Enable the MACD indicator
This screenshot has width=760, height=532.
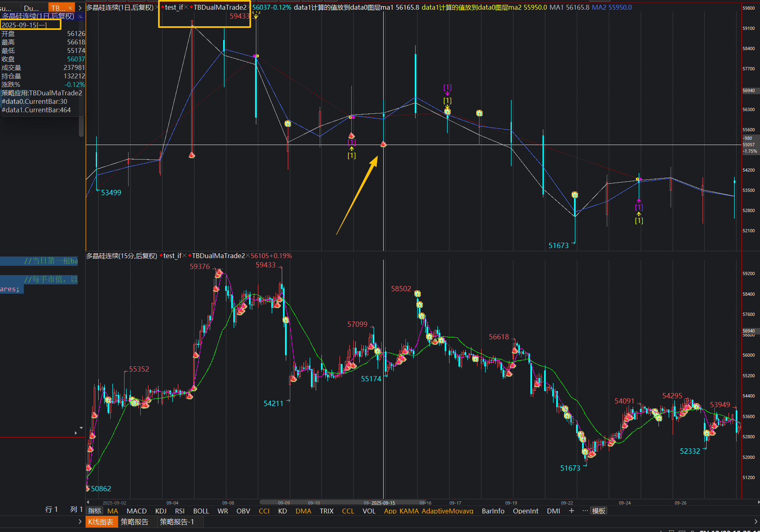coord(136,511)
